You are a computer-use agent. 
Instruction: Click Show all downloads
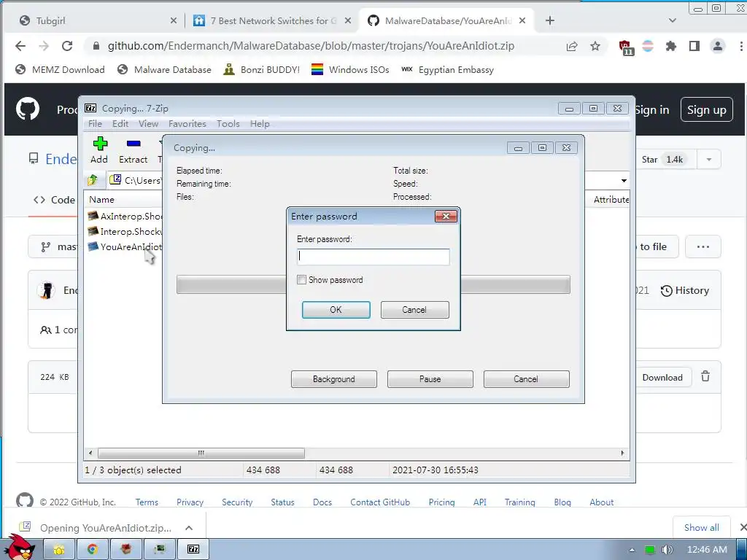(701, 528)
